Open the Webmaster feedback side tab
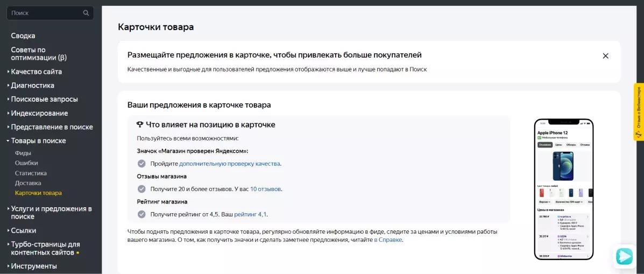 pos(639,112)
